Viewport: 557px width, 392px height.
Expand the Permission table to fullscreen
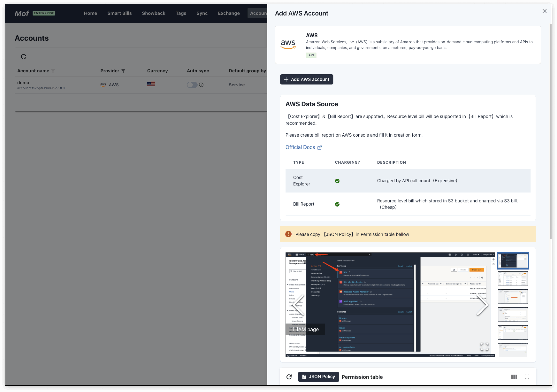click(527, 377)
